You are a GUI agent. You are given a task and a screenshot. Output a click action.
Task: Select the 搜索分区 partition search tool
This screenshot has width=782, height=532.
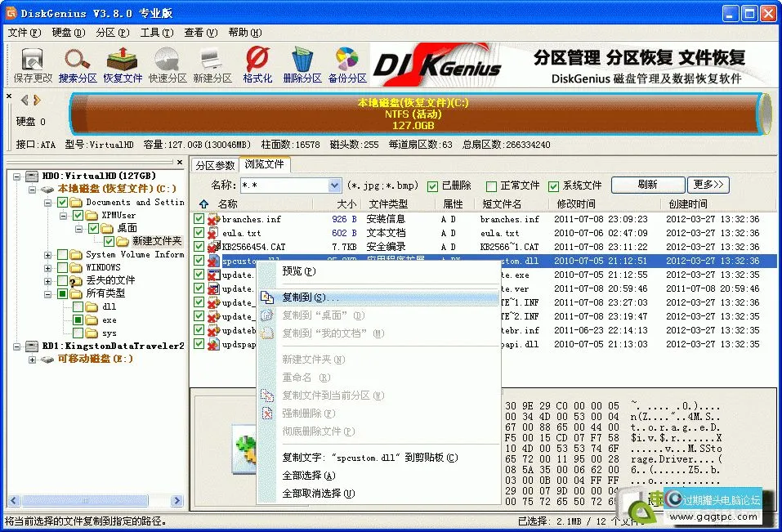[x=75, y=61]
